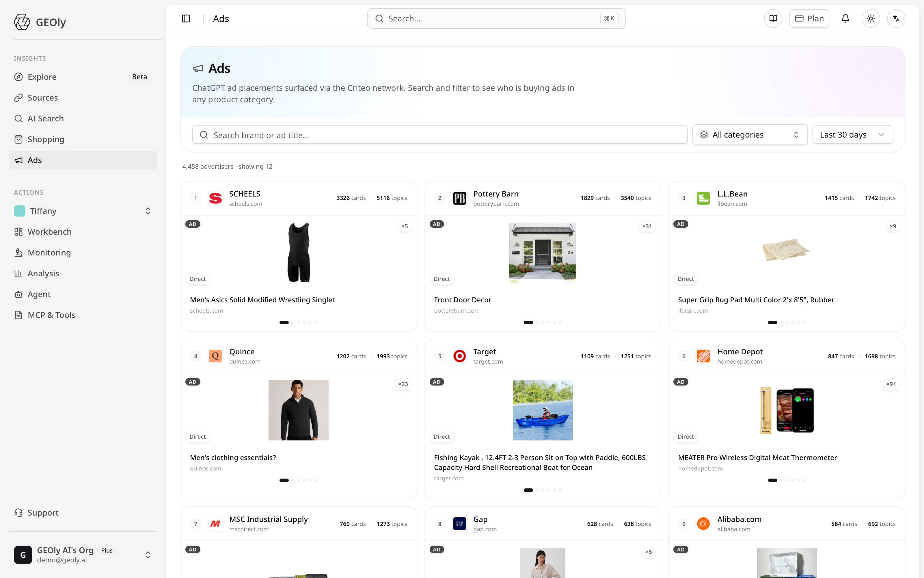The height and width of the screenshot is (578, 924).
Task: Click the Pottery Barn logo icon
Action: tap(459, 198)
